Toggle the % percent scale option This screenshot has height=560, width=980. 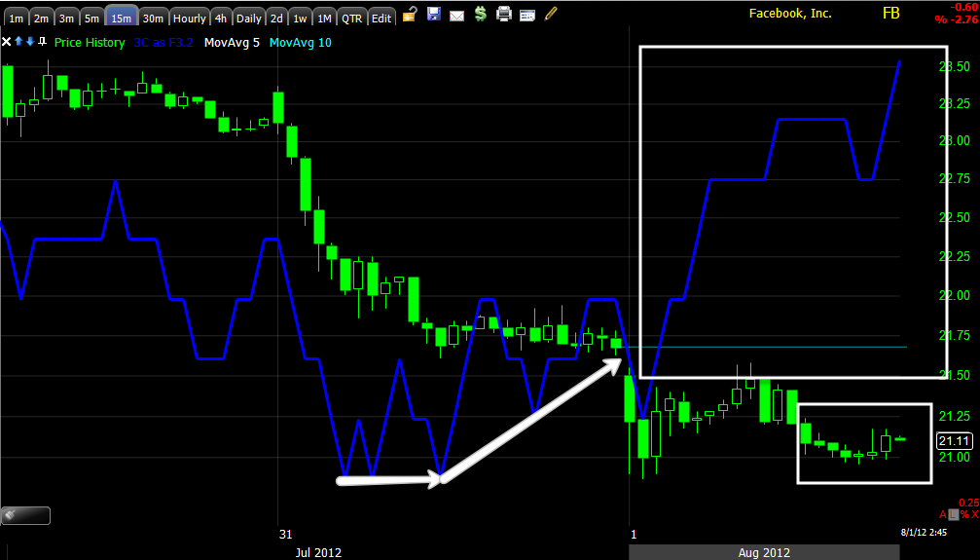coord(964,514)
